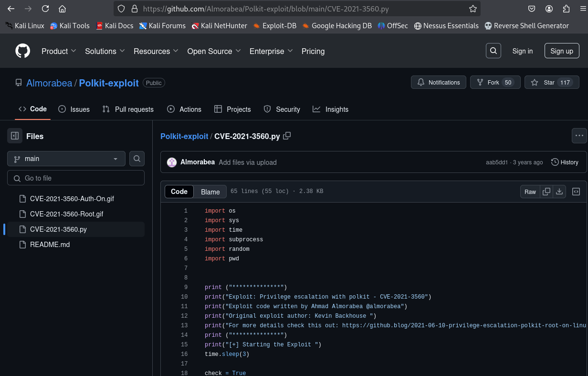
Task: Focus the Go to file field
Action: tap(76, 178)
